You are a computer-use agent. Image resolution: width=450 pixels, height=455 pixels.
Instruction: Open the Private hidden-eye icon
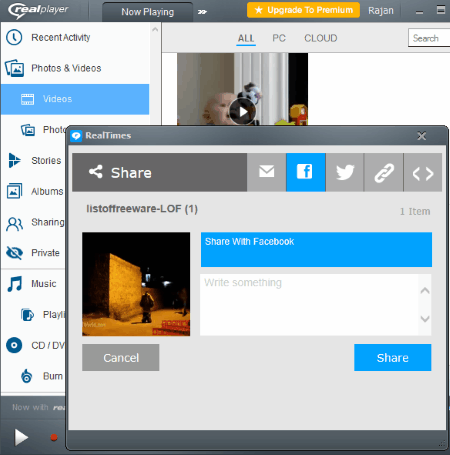[x=14, y=253]
